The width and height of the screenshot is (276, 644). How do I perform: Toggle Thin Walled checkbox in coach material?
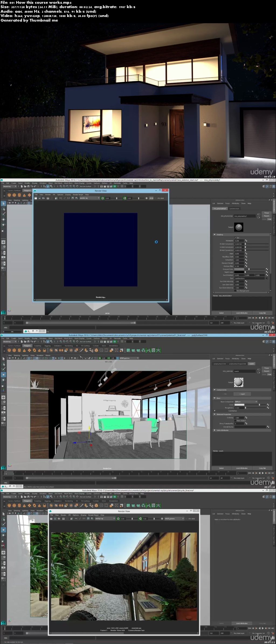coord(235,421)
